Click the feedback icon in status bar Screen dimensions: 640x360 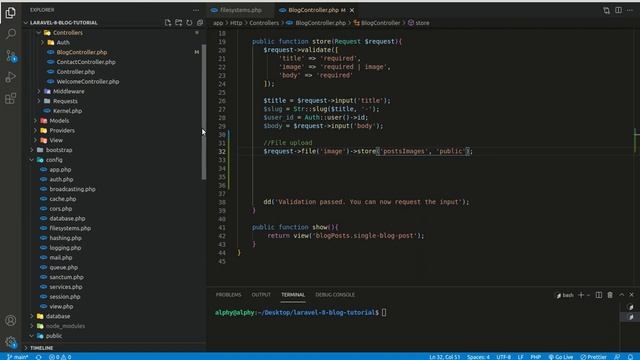click(617, 357)
